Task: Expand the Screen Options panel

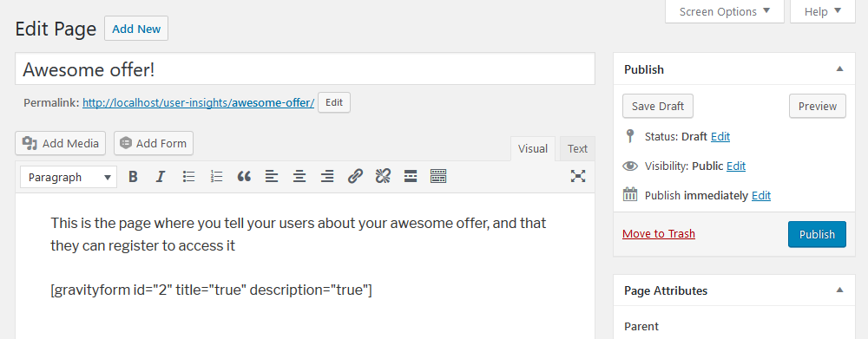Action: point(725,11)
